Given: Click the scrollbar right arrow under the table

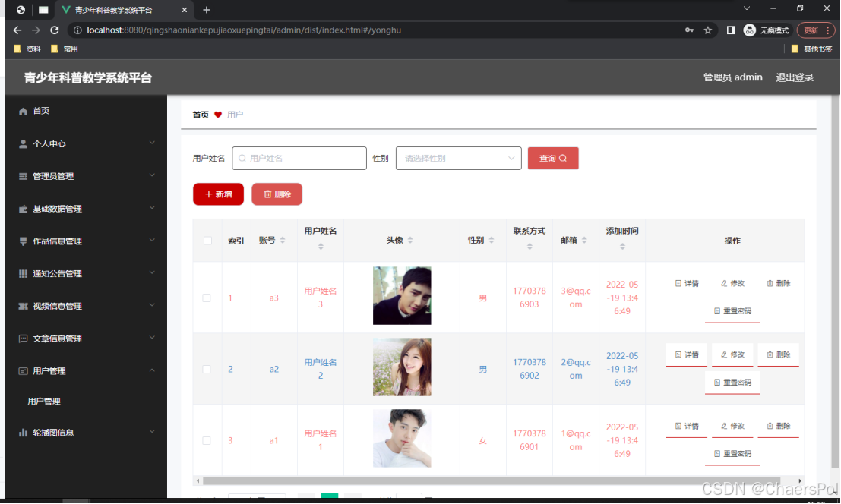Looking at the screenshot, I should [800, 481].
